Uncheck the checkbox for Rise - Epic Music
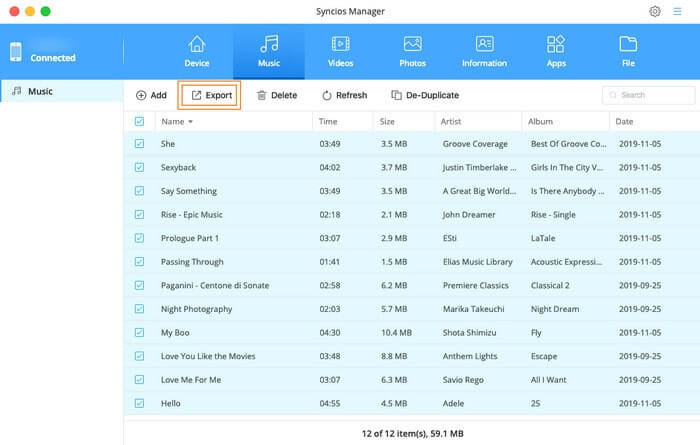This screenshot has height=445, width=700. tap(139, 215)
